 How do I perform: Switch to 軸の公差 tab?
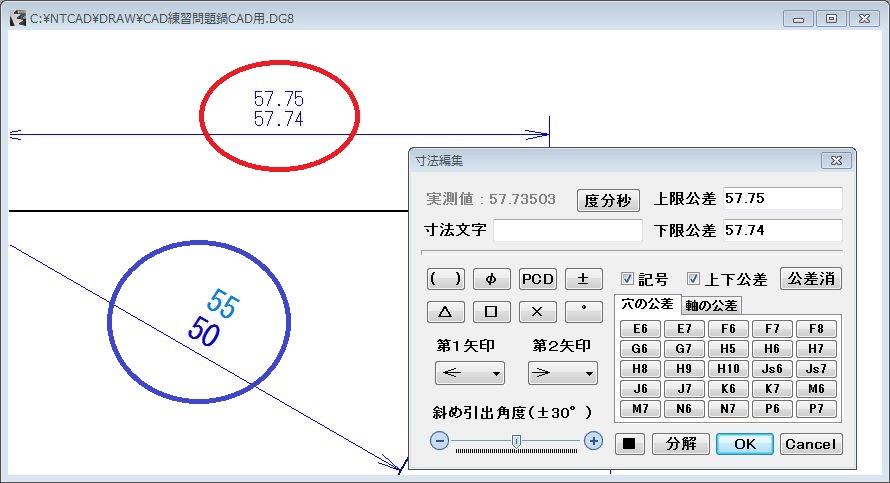click(711, 305)
